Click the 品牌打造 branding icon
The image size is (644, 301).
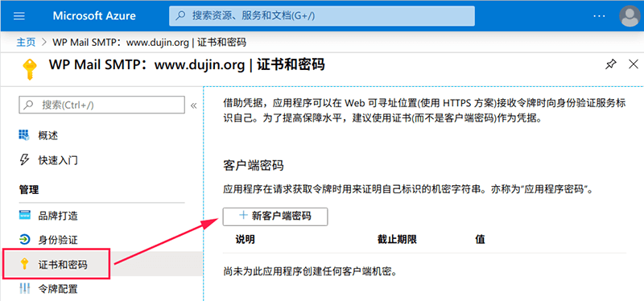(24, 215)
